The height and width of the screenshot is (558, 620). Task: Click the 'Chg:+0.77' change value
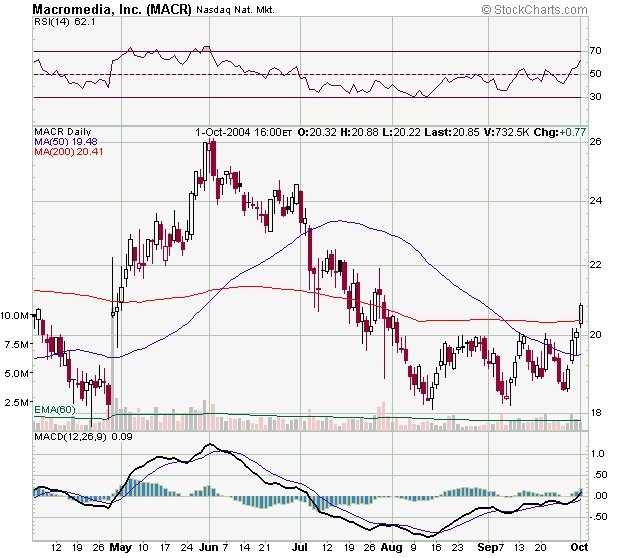click(x=560, y=132)
